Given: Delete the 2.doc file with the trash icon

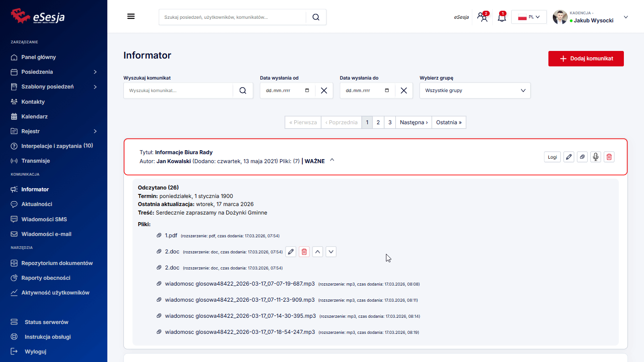Looking at the screenshot, I should tap(304, 252).
